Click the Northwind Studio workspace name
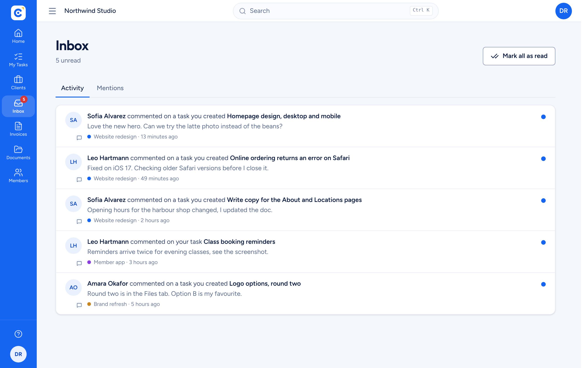The image size is (588, 368). point(90,11)
